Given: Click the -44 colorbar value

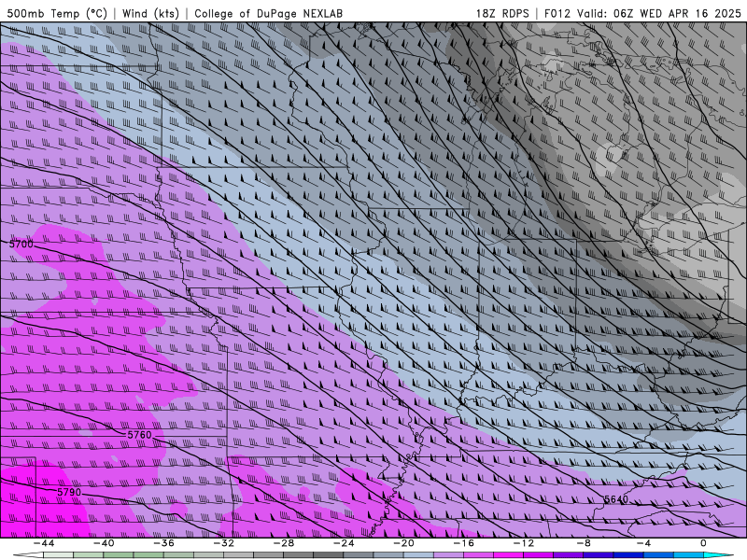Looking at the screenshot, I should coord(44,543).
